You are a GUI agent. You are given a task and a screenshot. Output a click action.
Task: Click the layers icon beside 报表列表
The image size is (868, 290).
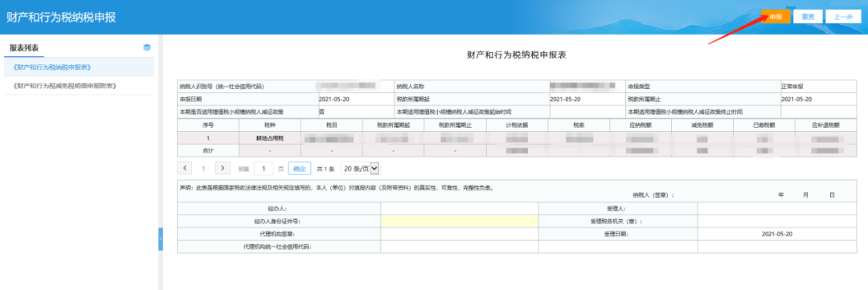click(147, 47)
